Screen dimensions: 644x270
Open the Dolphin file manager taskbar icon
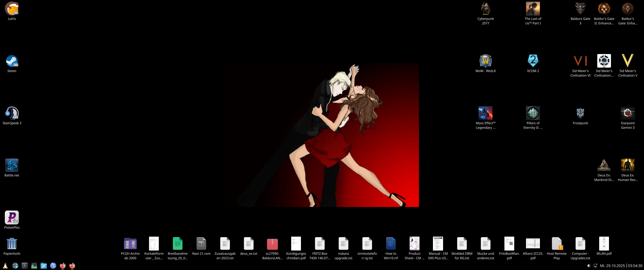coord(43,265)
